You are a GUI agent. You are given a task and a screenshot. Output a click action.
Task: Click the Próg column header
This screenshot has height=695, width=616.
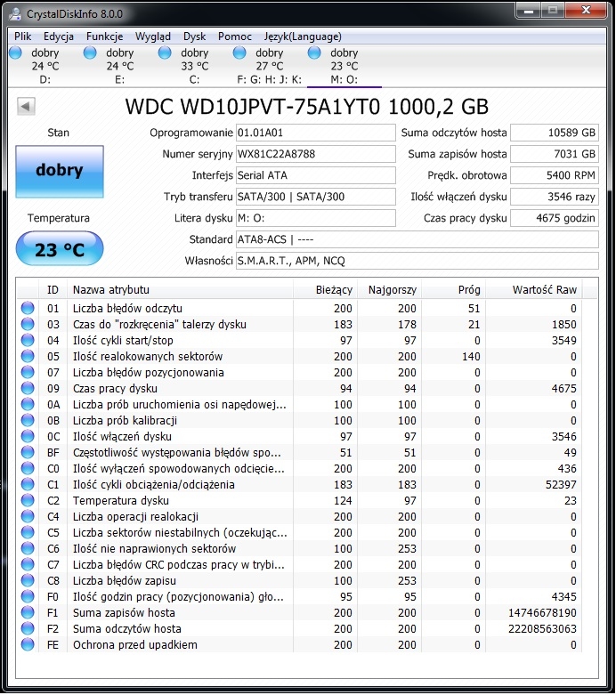[x=453, y=290]
